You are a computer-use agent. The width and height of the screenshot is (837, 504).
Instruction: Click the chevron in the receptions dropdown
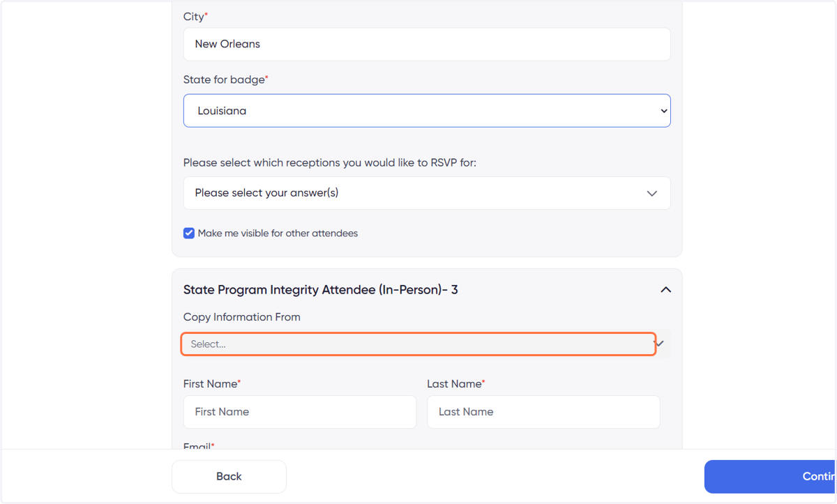[652, 193]
